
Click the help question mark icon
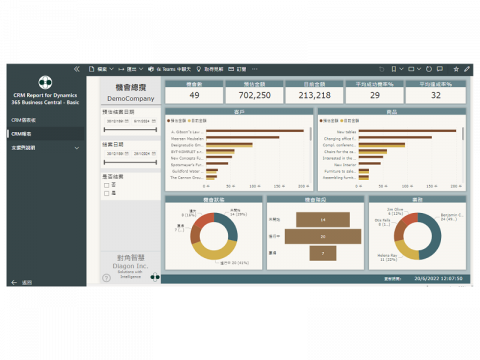(106, 278)
